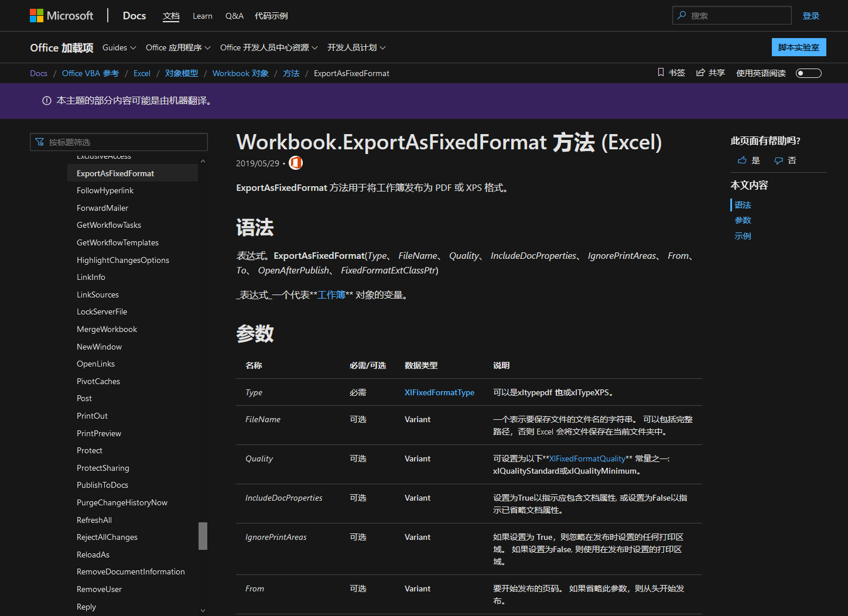Open PrintPreview in the sidebar
This screenshot has width=848, height=616.
coord(99,433)
